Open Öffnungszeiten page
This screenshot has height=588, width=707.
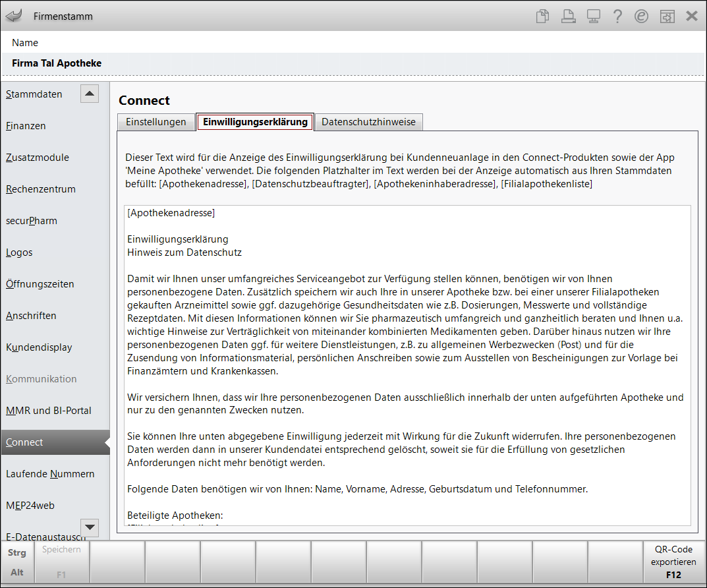coord(40,284)
